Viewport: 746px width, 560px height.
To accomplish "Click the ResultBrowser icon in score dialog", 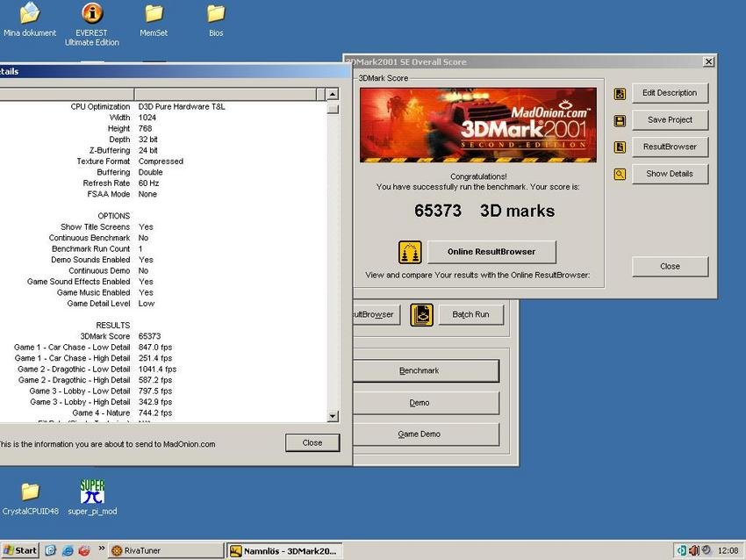I will coord(620,147).
